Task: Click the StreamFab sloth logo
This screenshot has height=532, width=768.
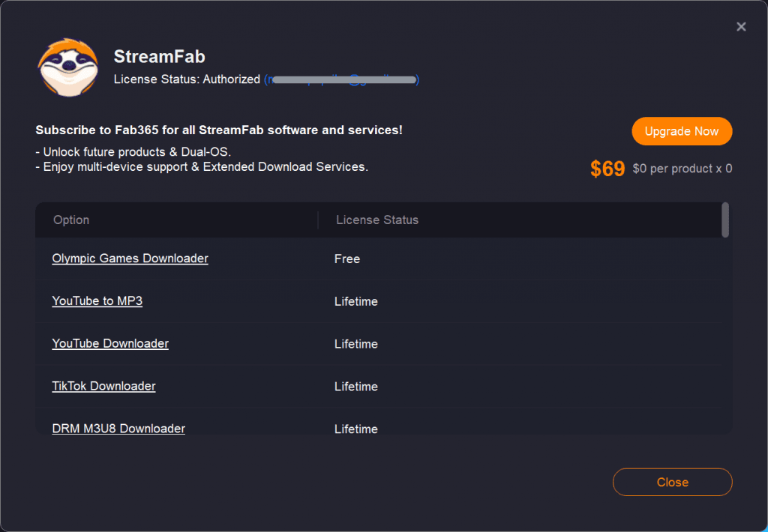Action: coord(68,67)
